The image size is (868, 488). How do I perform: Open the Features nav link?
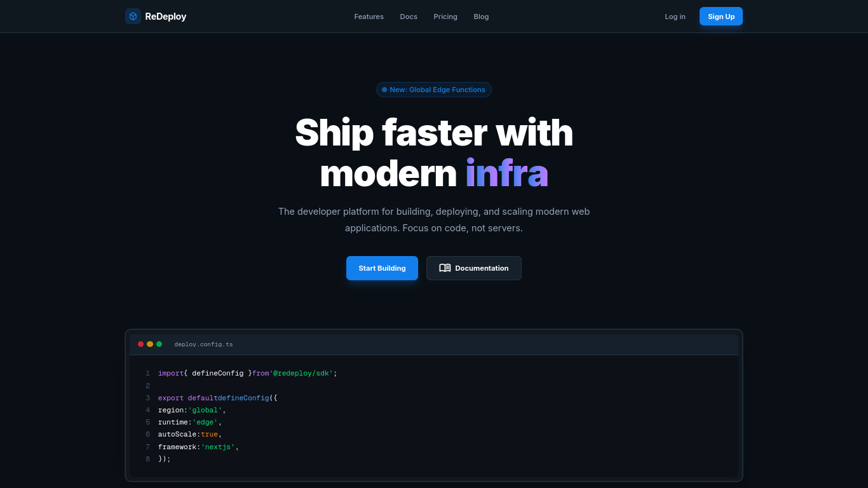369,17
